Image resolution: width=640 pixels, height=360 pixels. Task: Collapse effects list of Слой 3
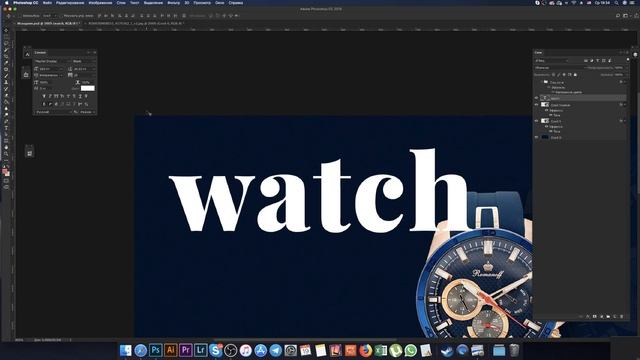(624, 121)
